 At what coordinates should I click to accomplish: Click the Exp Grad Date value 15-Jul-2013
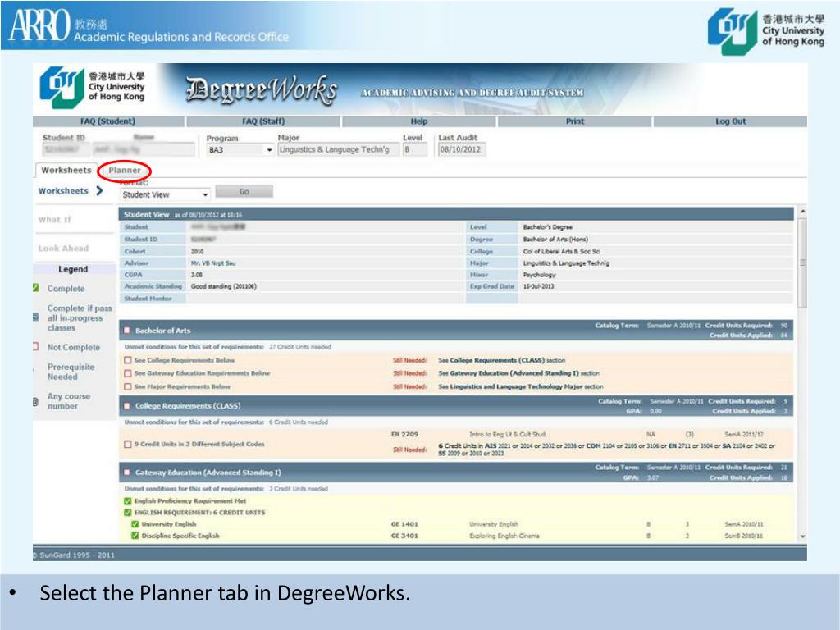click(x=538, y=286)
